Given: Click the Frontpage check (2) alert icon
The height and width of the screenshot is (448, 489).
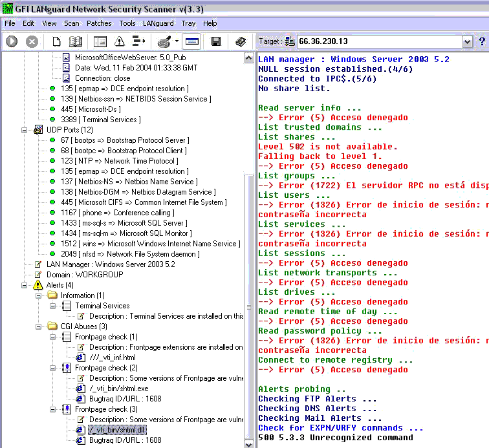Looking at the screenshot, I should tap(67, 368).
